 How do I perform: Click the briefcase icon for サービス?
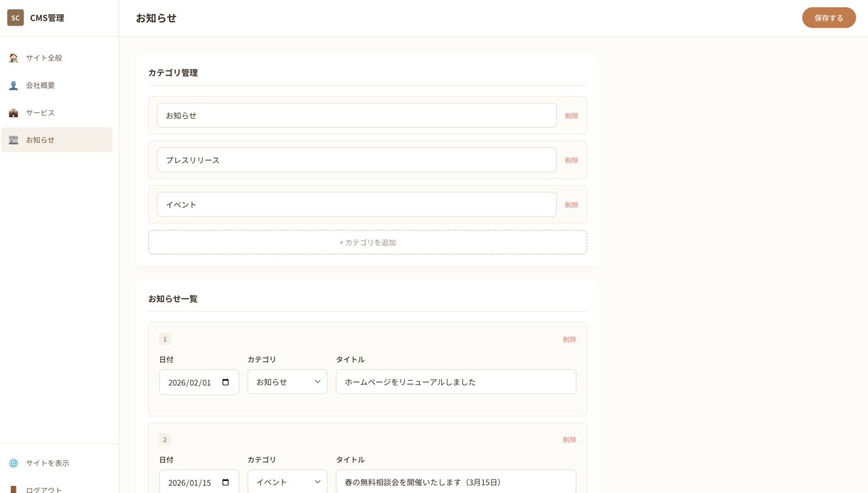pyautogui.click(x=14, y=112)
